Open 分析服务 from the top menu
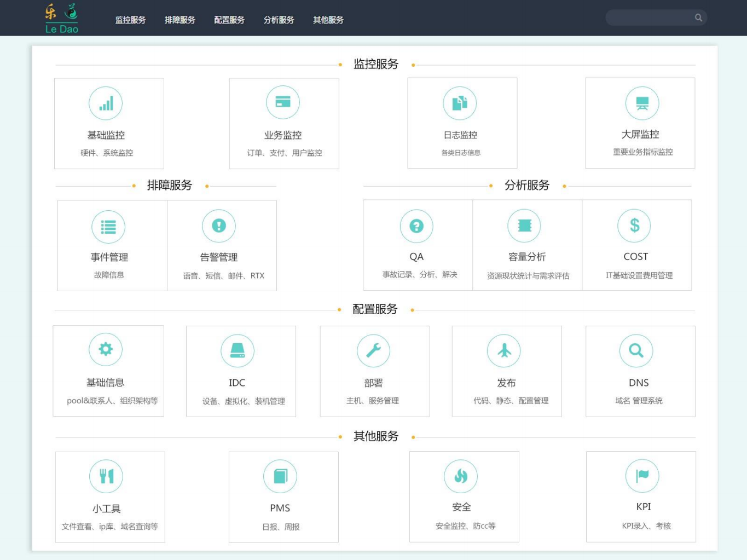This screenshot has height=560, width=747. point(279,20)
